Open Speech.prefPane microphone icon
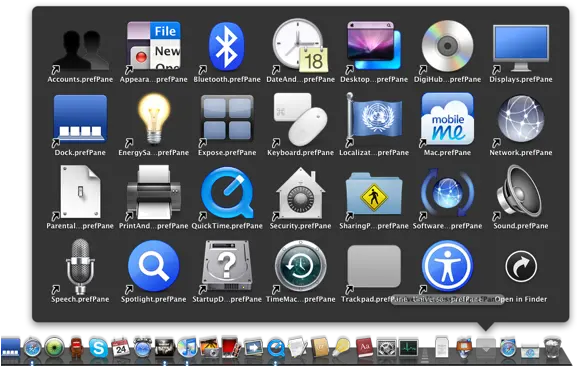Screen dimensions: 577x366 (x=80, y=266)
